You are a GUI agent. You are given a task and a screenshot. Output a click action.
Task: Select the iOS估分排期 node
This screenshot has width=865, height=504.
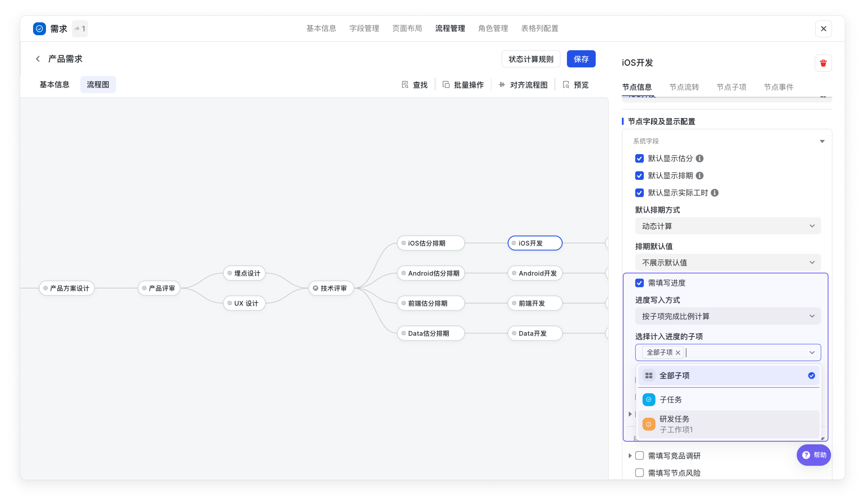[x=430, y=243]
